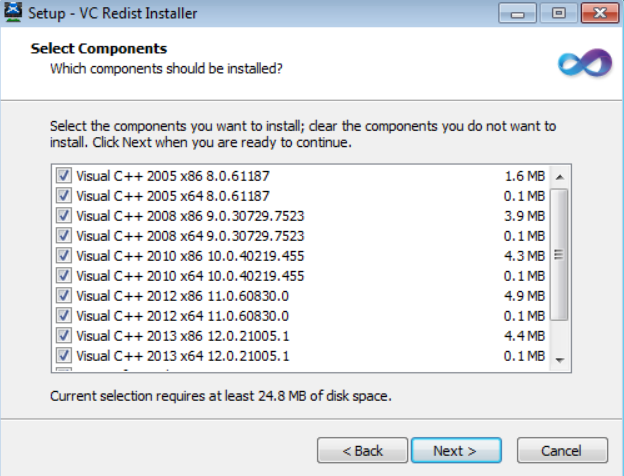Deselect Visual C++ 2010 x64 10.0.40219.455
This screenshot has height=476, width=624.
[64, 276]
